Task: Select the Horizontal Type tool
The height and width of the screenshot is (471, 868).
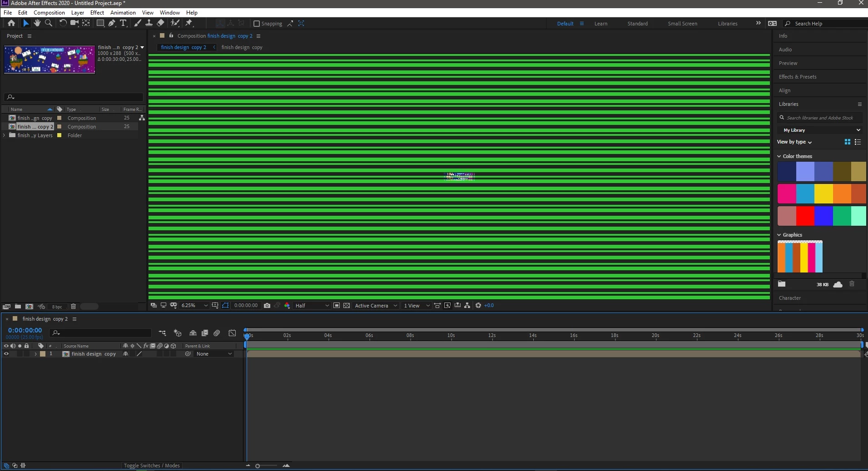Action: [x=123, y=23]
